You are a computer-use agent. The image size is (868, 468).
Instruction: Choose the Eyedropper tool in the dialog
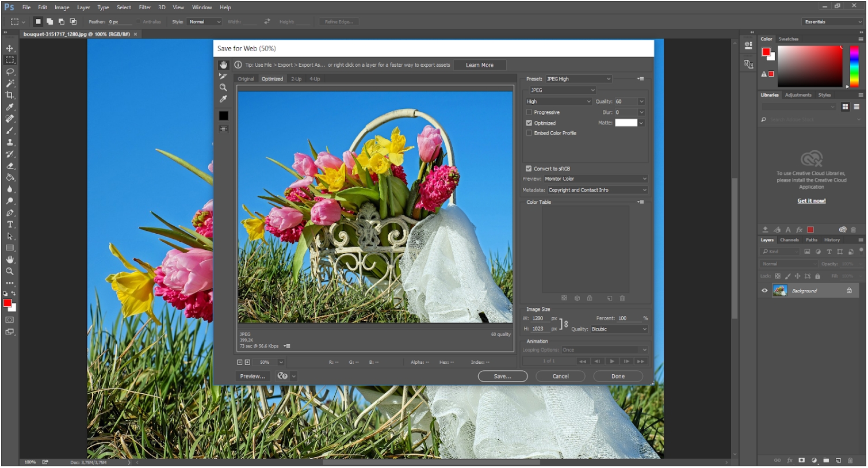tap(223, 99)
